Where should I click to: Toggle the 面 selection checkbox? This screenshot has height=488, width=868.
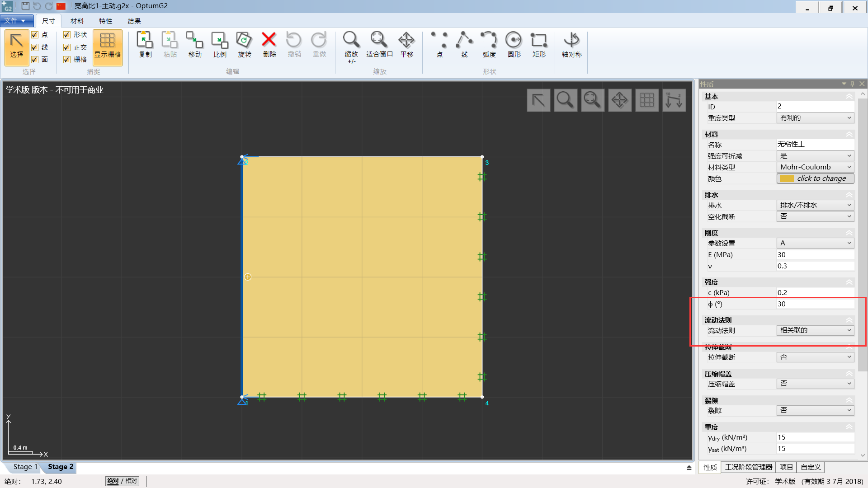[35, 60]
